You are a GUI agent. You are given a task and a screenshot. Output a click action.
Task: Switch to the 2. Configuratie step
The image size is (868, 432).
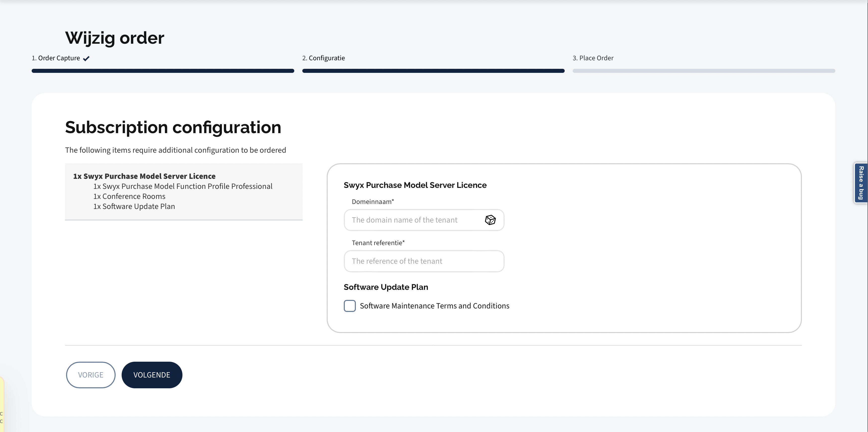(x=323, y=58)
